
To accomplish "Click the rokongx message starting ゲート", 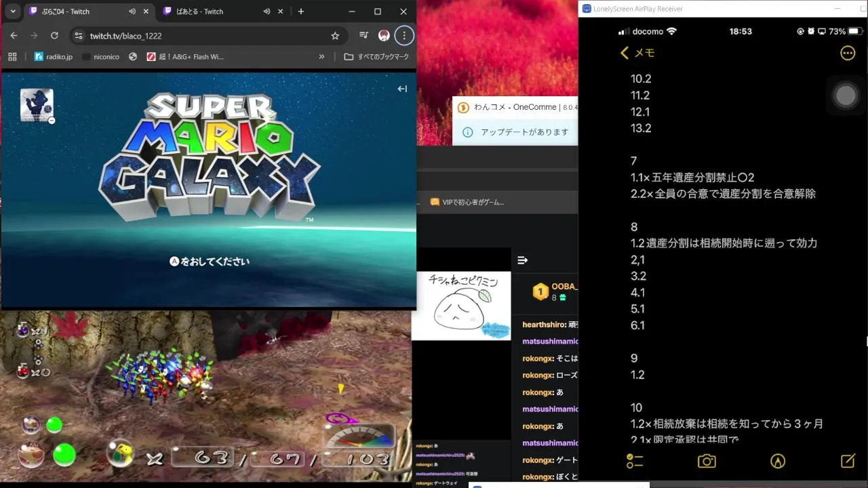I will point(550,460).
